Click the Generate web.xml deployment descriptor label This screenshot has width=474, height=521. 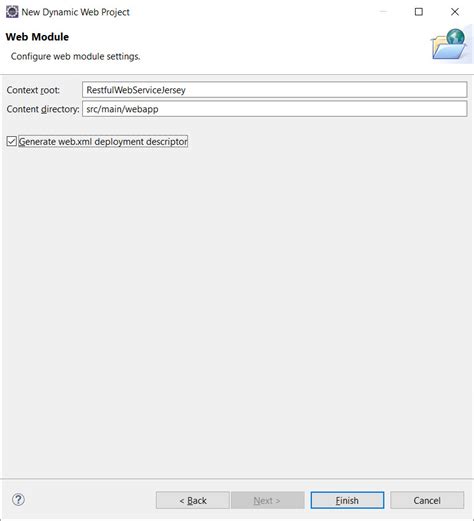click(x=103, y=141)
